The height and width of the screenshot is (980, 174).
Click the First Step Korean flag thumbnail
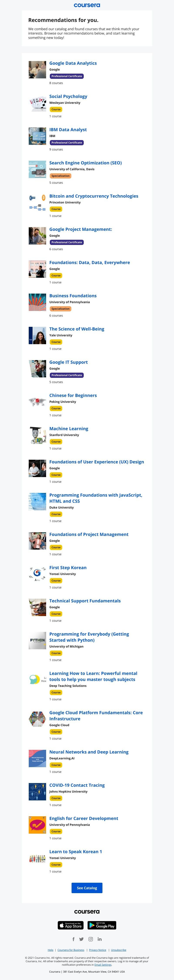coord(37,574)
